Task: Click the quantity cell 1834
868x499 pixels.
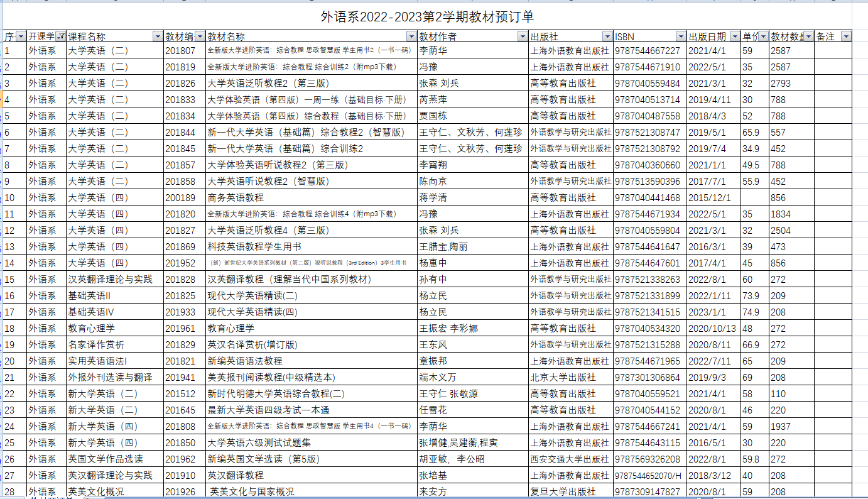Action: (791, 214)
